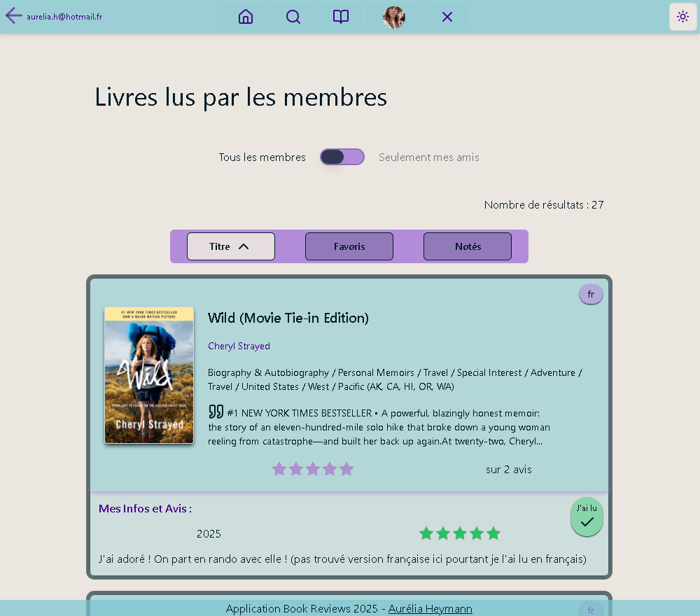
Task: Open author Cheryl Strayed link
Action: point(239,346)
